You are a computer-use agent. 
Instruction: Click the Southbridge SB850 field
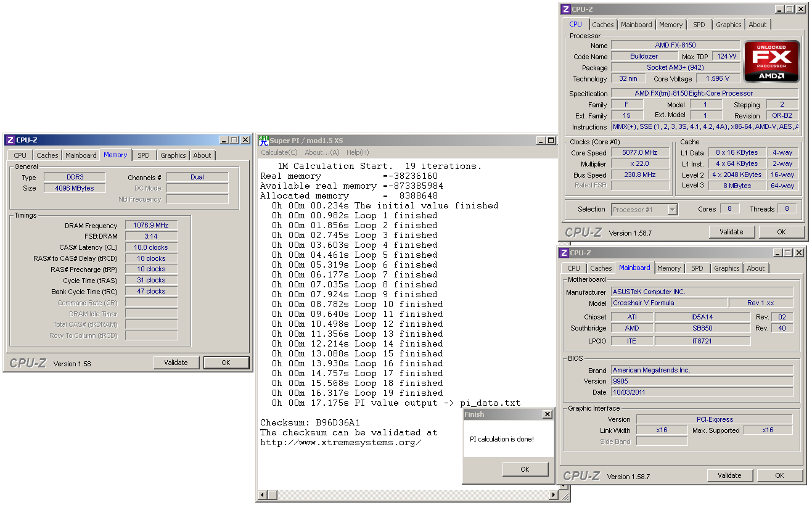(702, 328)
